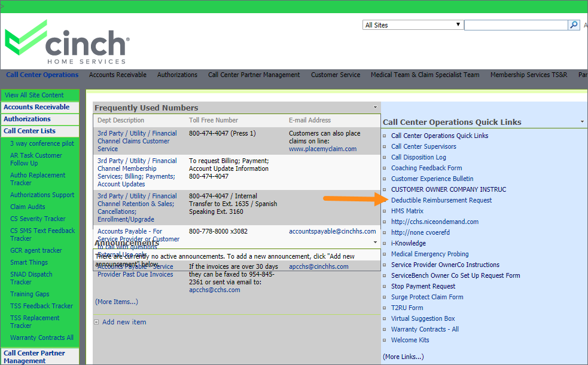Open the T2RU Form quick link

pyautogui.click(x=407, y=308)
